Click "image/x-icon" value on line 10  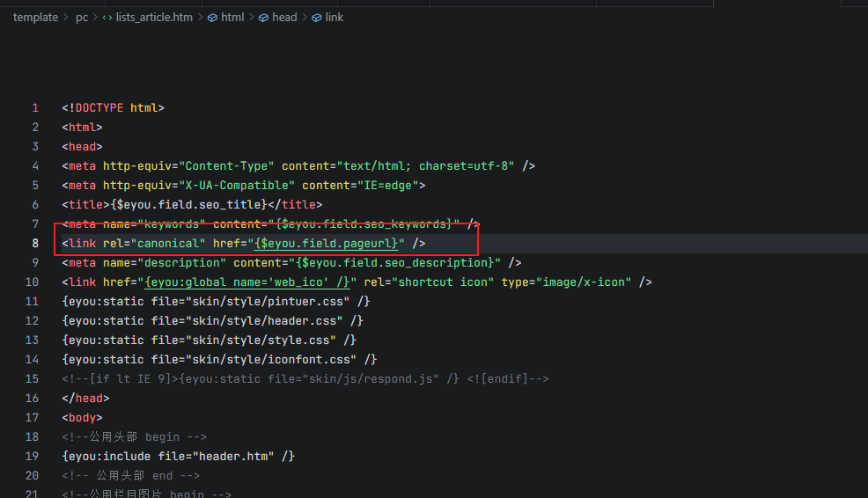(584, 282)
